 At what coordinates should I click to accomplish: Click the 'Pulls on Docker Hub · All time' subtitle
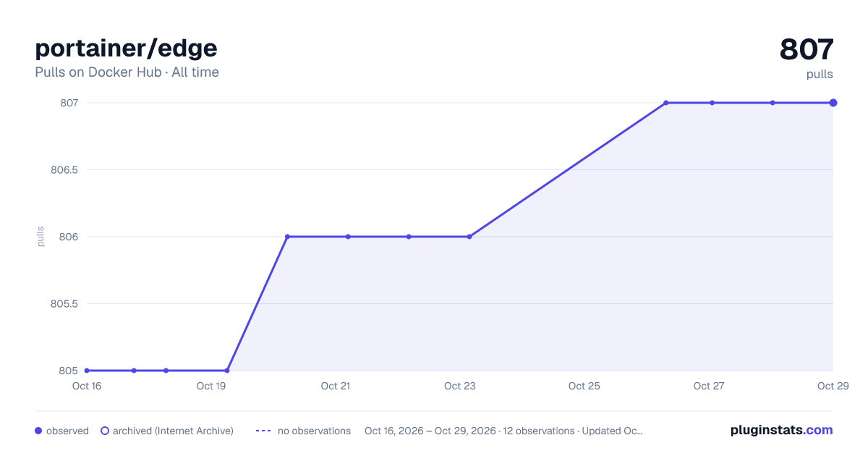pos(127,72)
